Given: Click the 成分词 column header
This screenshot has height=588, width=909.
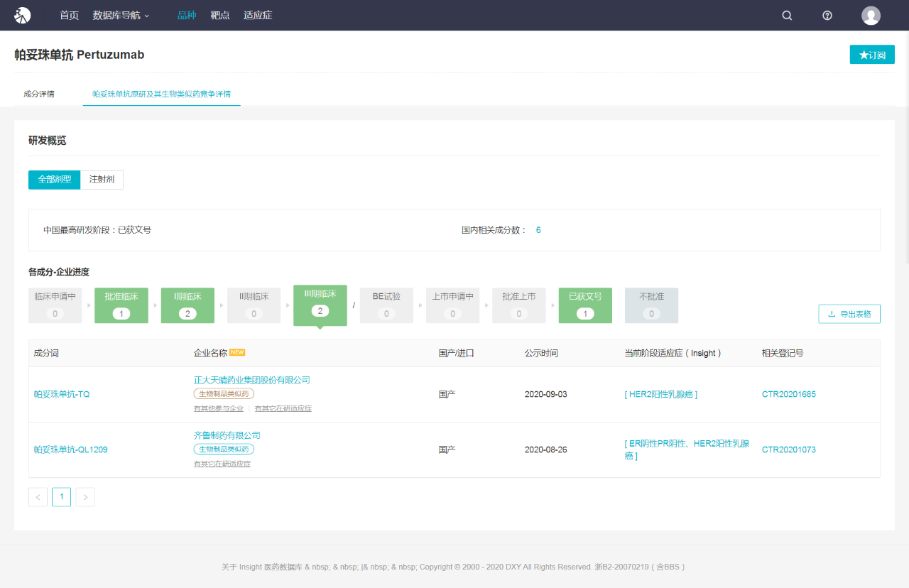Looking at the screenshot, I should (x=46, y=353).
